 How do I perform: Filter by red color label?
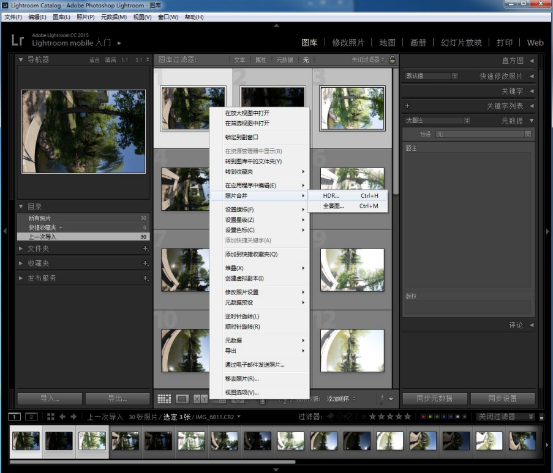pos(424,417)
